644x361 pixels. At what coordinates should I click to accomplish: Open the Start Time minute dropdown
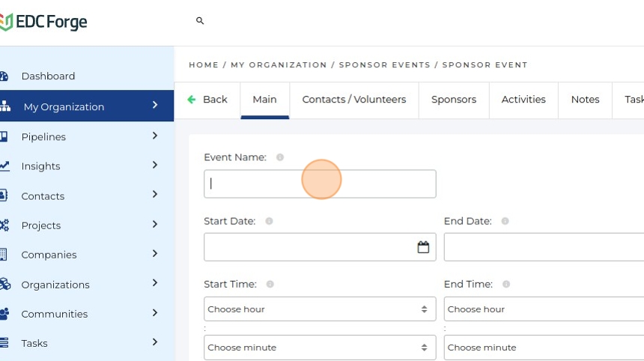point(319,348)
